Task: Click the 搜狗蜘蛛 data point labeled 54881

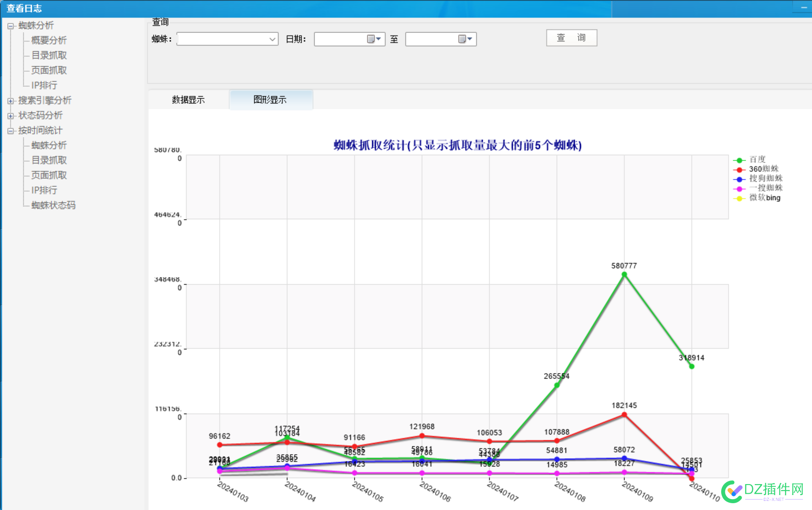Action: (x=557, y=459)
